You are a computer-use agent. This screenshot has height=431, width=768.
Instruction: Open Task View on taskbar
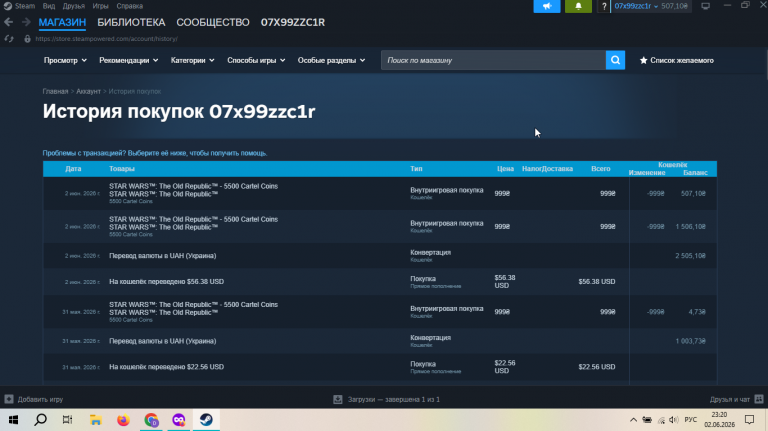[68, 420]
